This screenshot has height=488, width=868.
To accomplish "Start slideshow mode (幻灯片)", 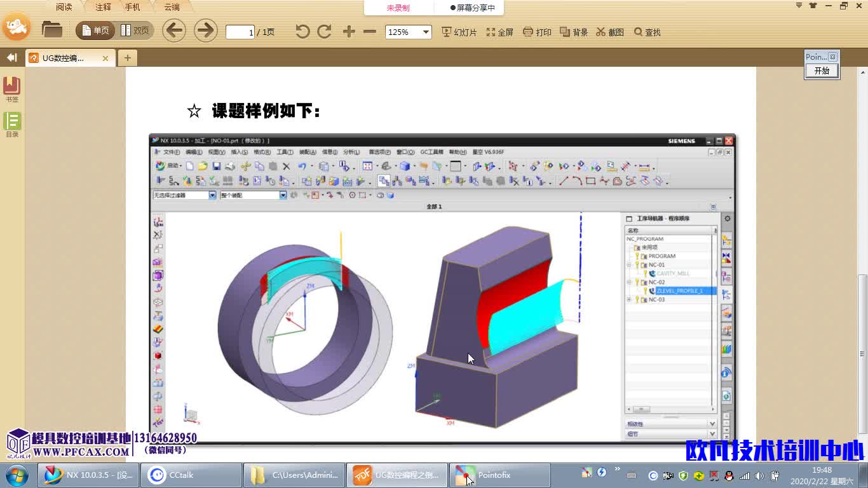I will pos(459,32).
